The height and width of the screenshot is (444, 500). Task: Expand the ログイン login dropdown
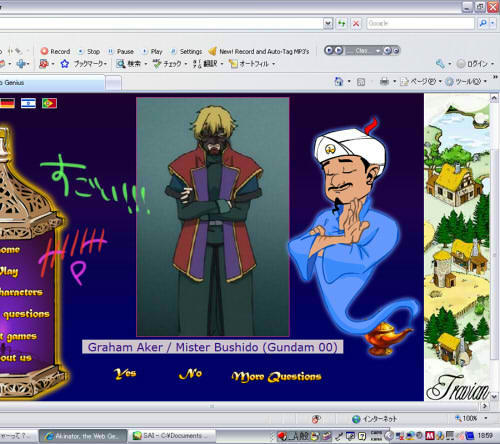pos(492,64)
